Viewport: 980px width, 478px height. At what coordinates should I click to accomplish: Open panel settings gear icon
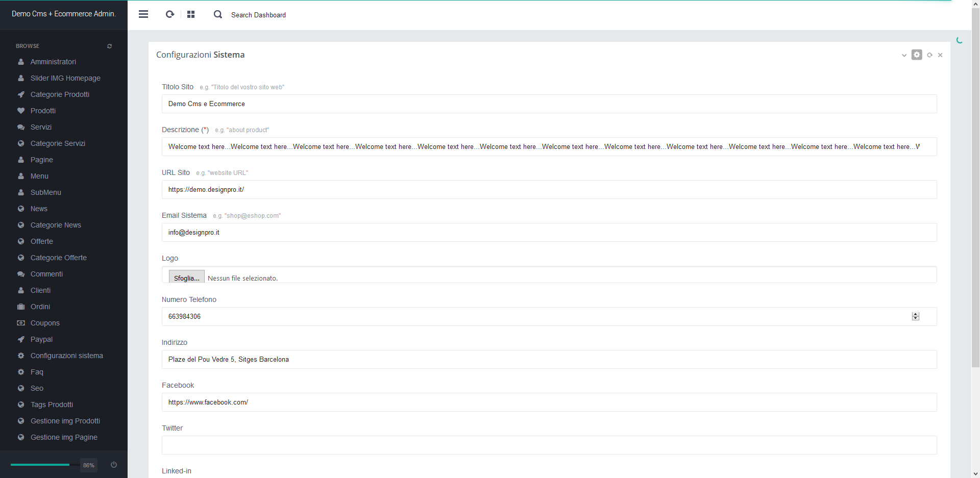(917, 55)
